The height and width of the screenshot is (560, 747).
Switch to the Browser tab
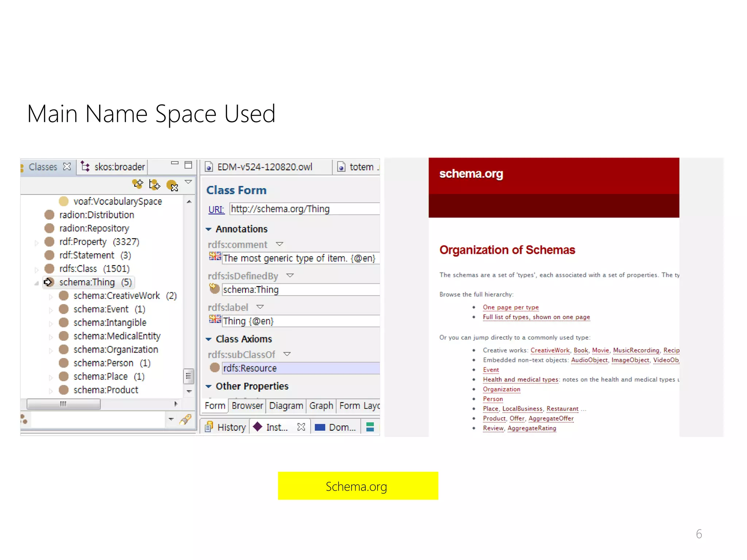[247, 406]
